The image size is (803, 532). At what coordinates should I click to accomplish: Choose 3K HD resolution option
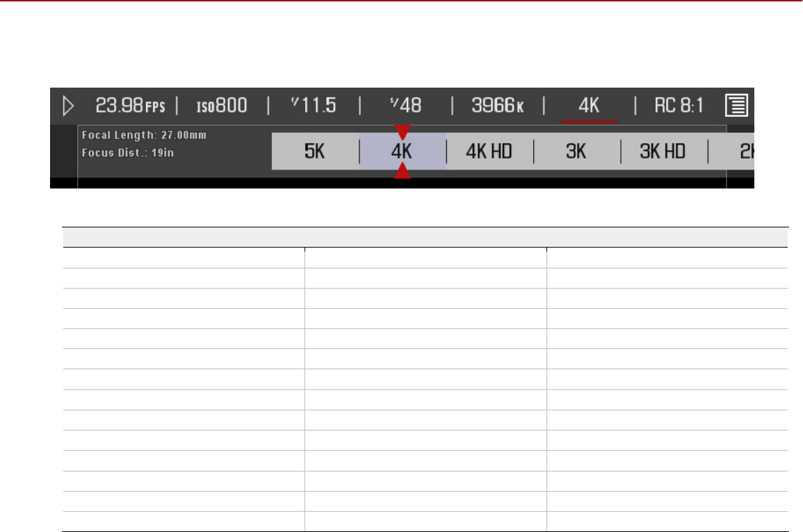[x=663, y=152]
